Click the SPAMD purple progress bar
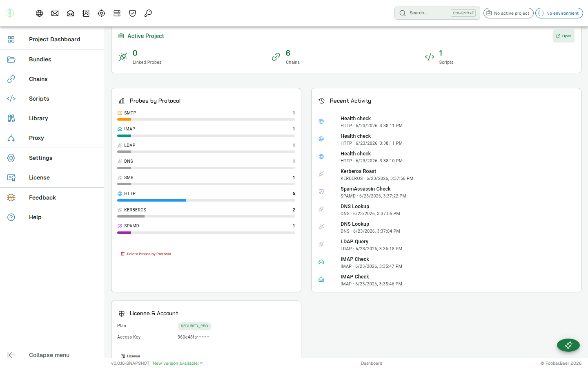 124,233
